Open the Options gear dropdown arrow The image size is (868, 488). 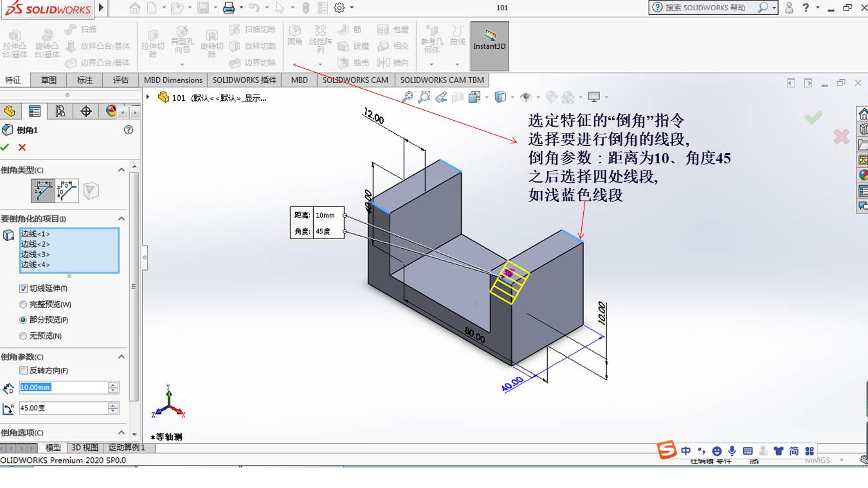tap(352, 8)
